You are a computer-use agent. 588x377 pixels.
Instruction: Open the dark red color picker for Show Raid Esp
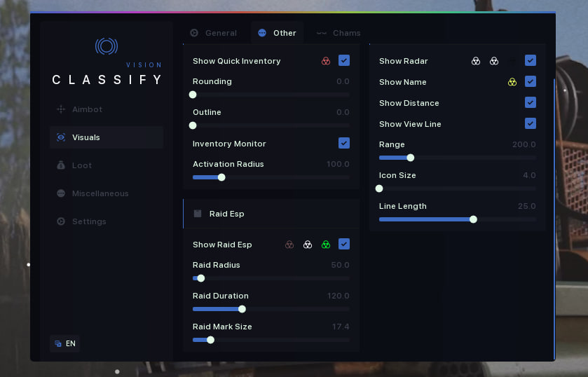pos(289,245)
